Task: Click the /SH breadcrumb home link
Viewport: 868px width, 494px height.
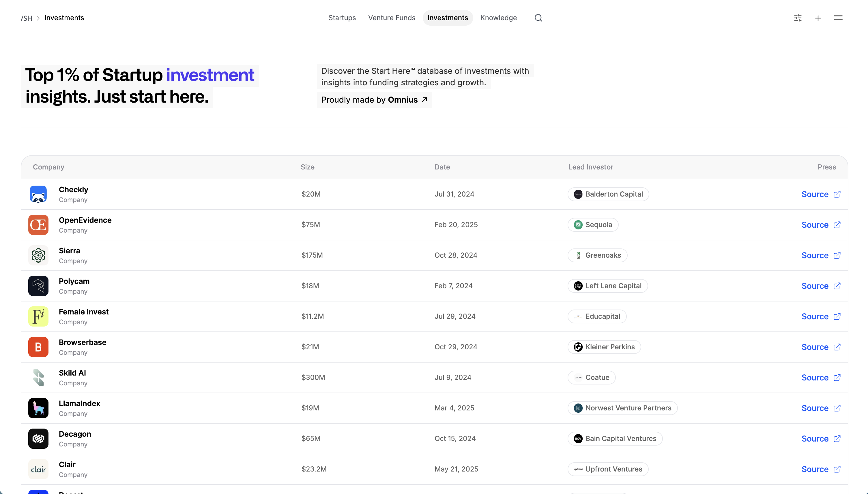Action: [27, 18]
